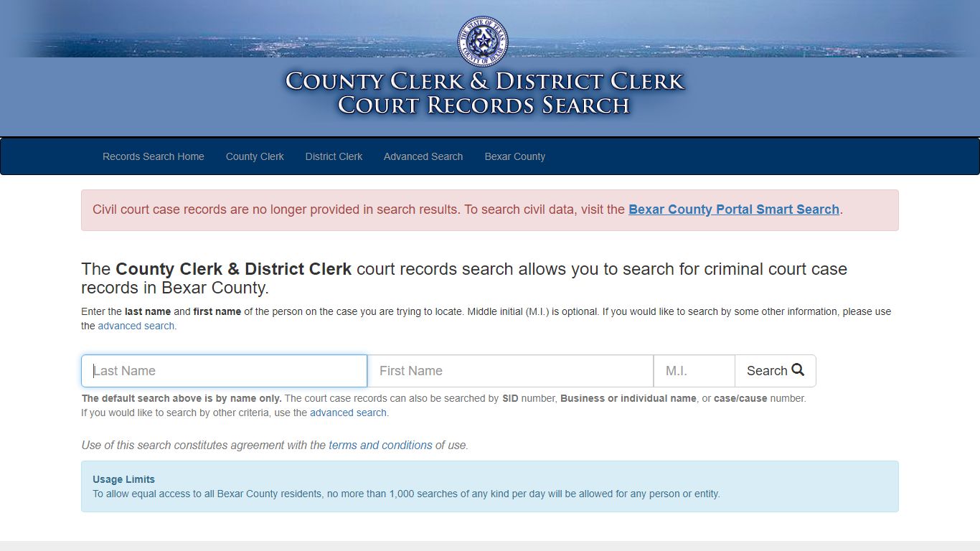Image resolution: width=980 pixels, height=551 pixels.
Task: Click the magnifying glass Search button
Action: [x=775, y=371]
